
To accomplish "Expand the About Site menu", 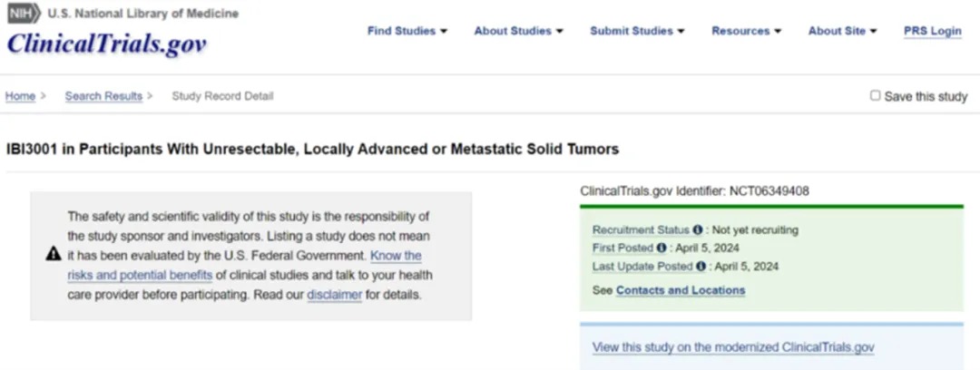I will point(842,31).
